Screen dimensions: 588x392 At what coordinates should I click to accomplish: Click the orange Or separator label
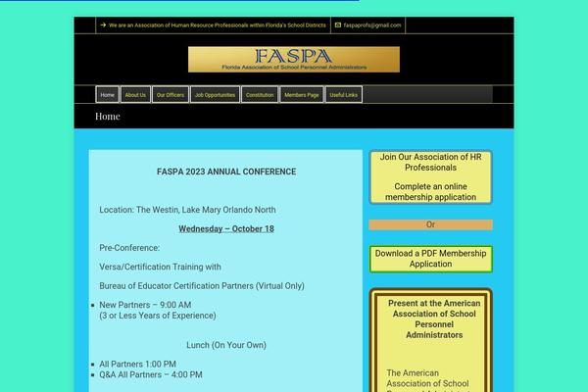[430, 224]
